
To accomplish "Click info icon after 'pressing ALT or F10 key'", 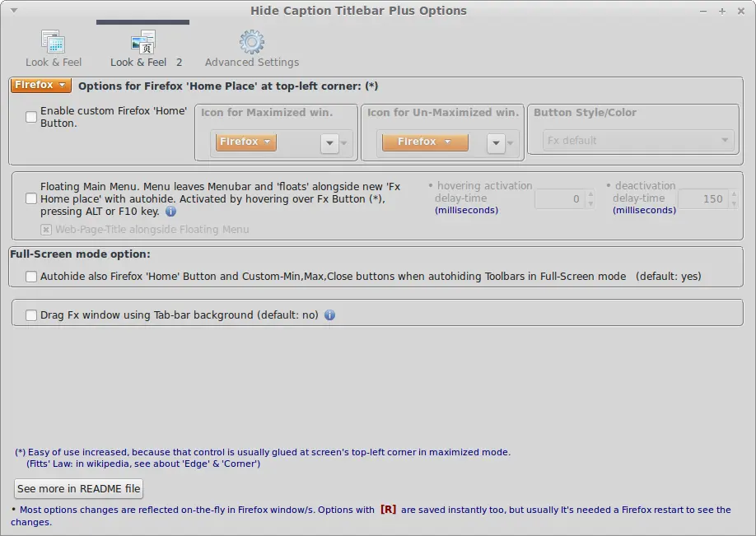I will point(170,211).
